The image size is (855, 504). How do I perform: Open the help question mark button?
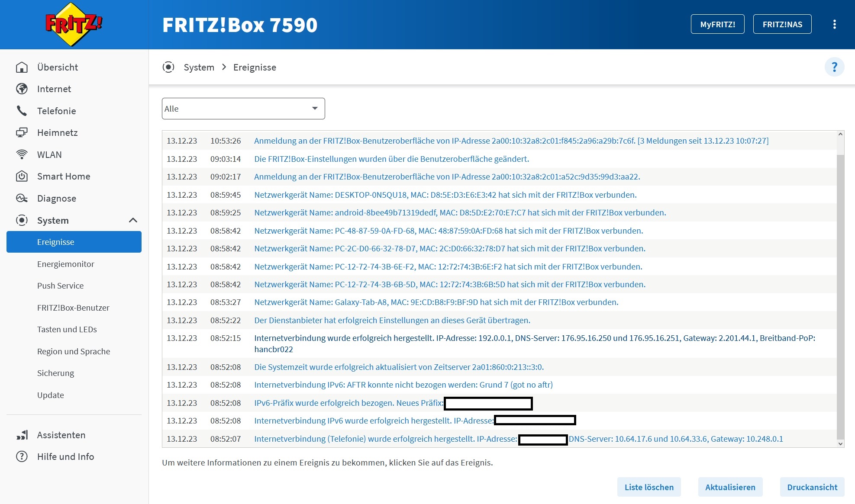(x=834, y=67)
